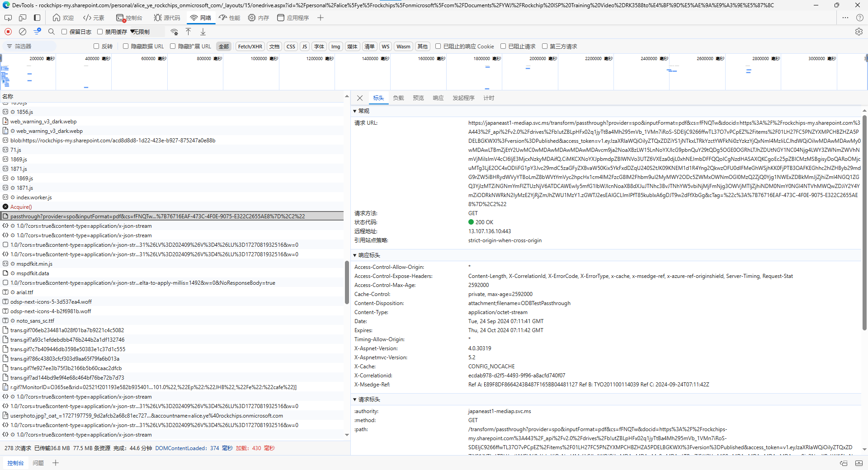Image resolution: width=868 pixels, height=470 pixels.
Task: Check 已阻止的响应 Cookie checkbox
Action: 438,46
